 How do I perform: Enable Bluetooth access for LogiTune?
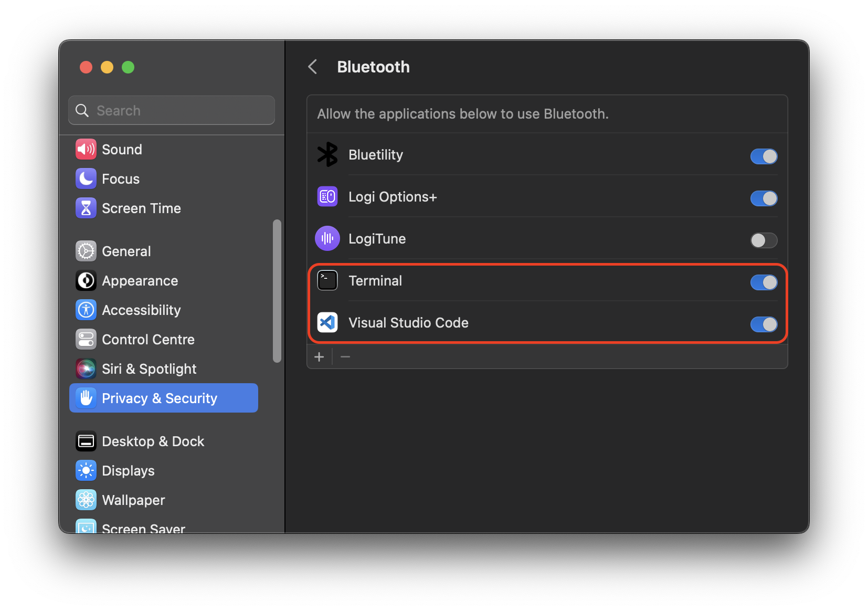point(764,240)
